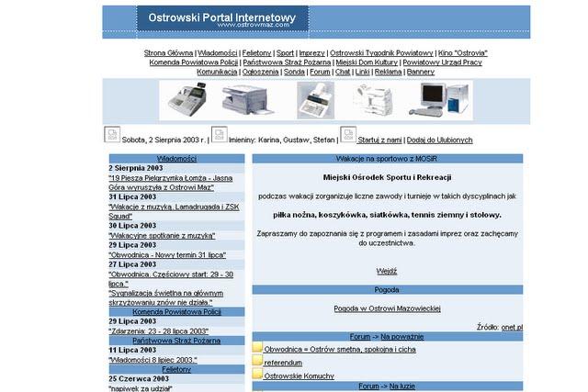
Task: Open the onet.pl source link
Action: pyautogui.click(x=512, y=327)
